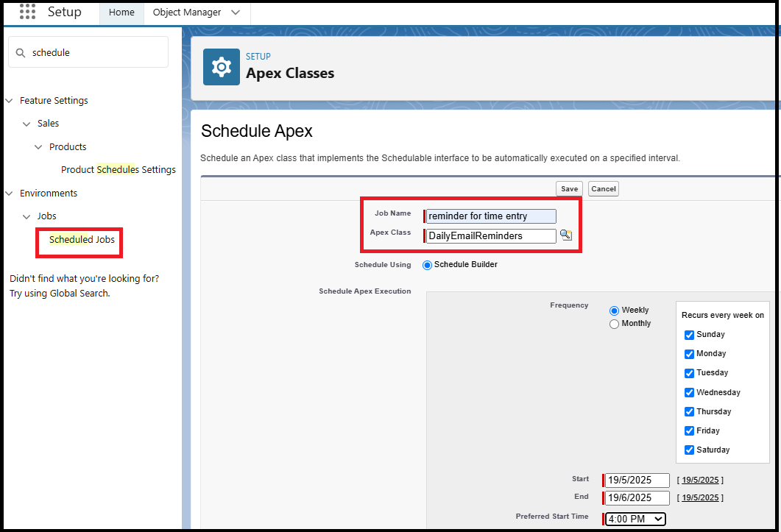Image resolution: width=781 pixels, height=532 pixels.
Task: Click the Cancel button
Action: (604, 189)
